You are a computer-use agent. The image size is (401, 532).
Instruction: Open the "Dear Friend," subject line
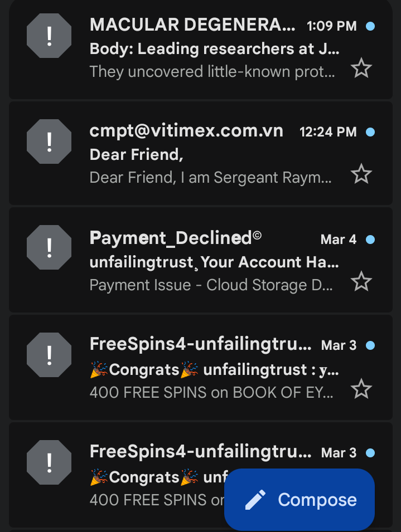coord(136,155)
